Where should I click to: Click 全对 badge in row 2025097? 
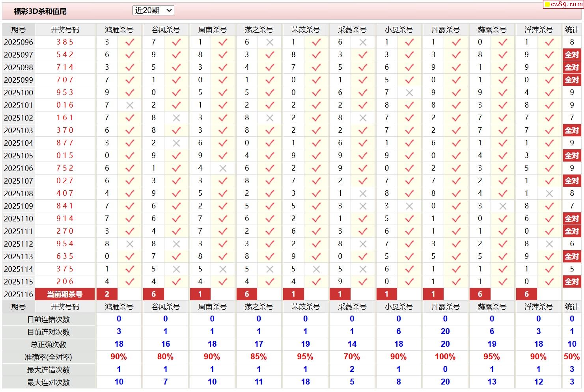(572, 55)
